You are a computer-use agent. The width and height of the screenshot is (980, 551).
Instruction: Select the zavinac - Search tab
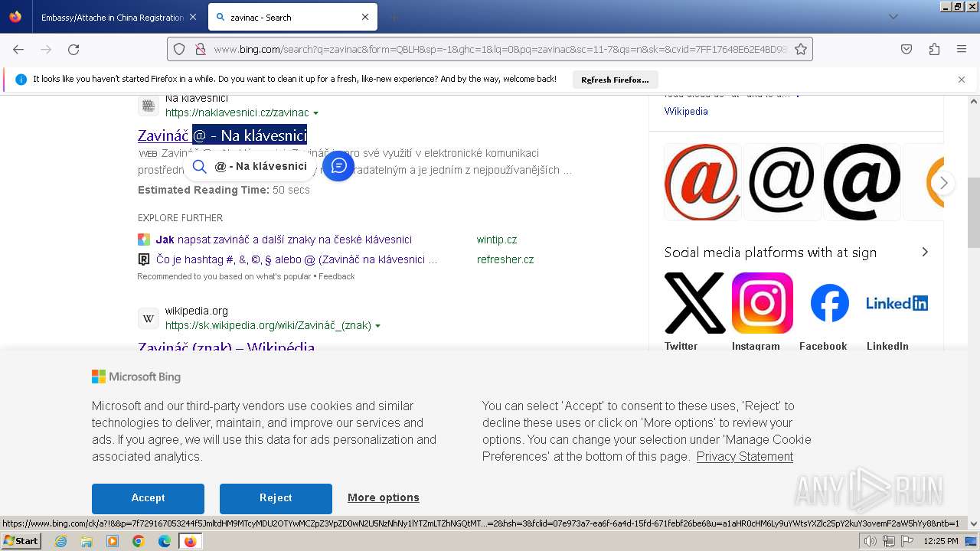tap(291, 17)
